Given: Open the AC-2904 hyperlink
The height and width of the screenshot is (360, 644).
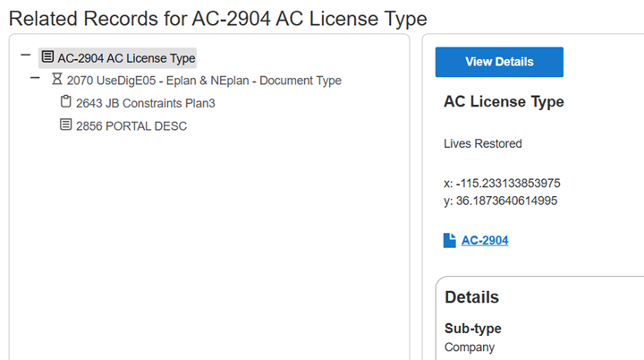Looking at the screenshot, I should (484, 240).
